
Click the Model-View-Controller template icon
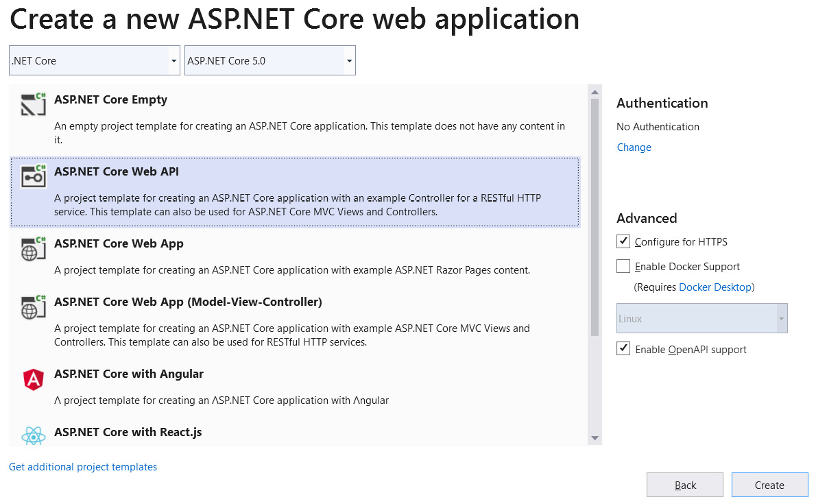tap(32, 307)
